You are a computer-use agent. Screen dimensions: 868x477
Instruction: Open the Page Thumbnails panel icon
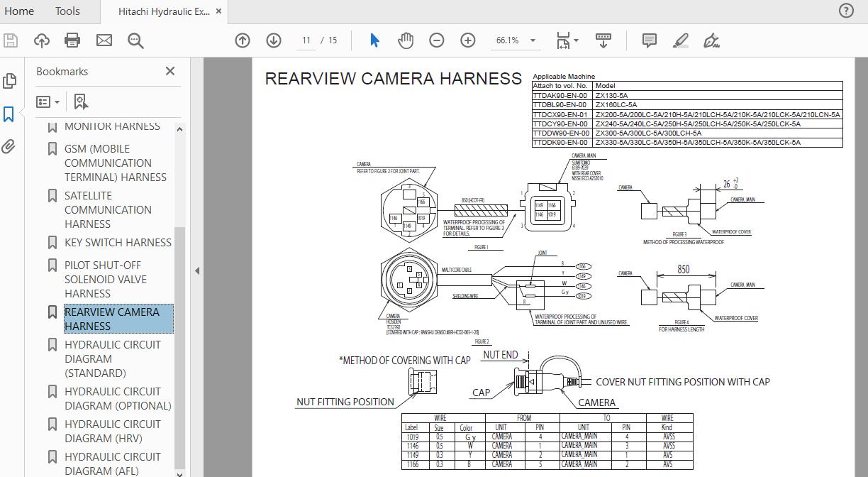coord(9,80)
